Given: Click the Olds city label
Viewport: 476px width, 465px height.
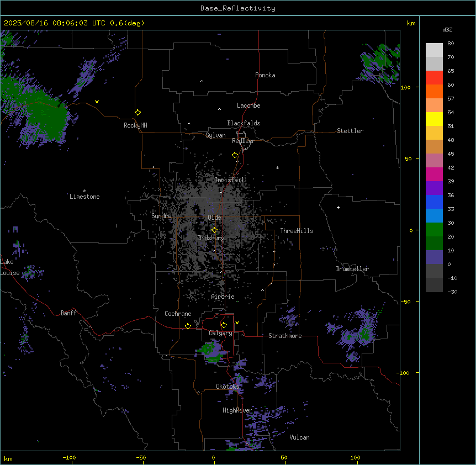Looking at the screenshot, I should pyautogui.click(x=214, y=218).
